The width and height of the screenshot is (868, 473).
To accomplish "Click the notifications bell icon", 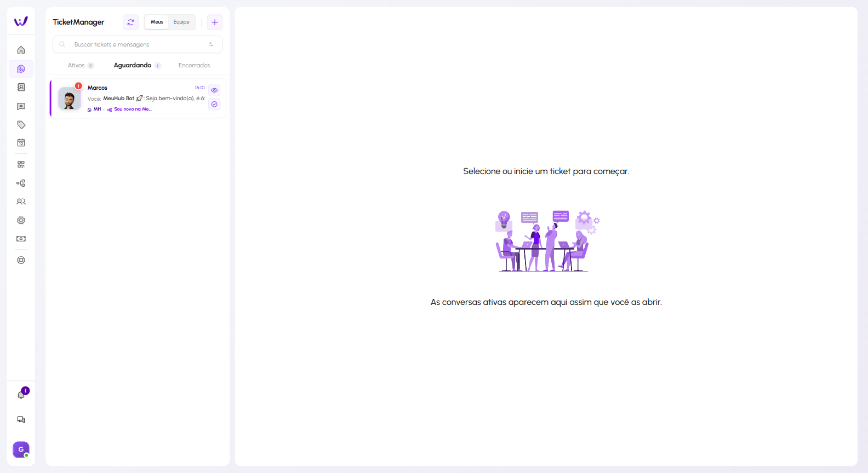I will [21, 395].
